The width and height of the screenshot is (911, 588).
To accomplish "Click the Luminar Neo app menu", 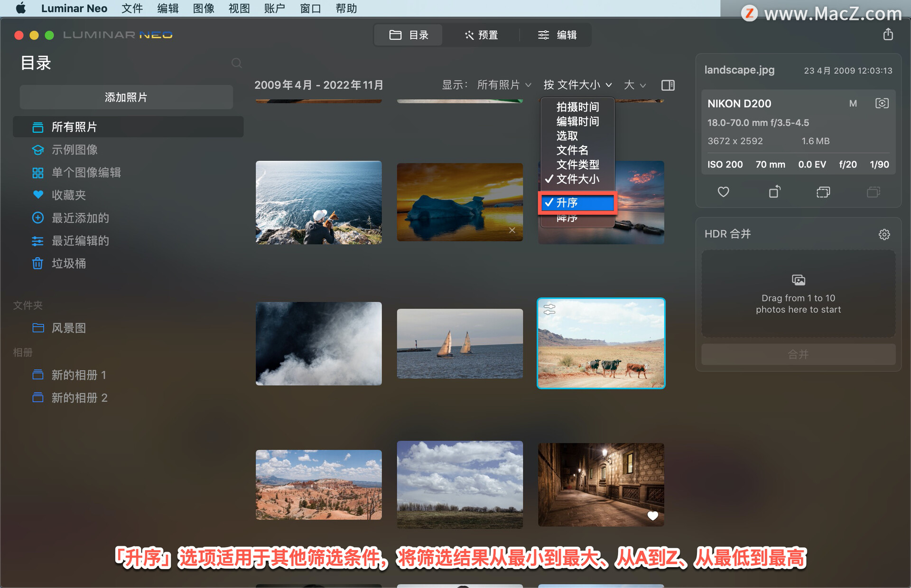I will point(74,9).
